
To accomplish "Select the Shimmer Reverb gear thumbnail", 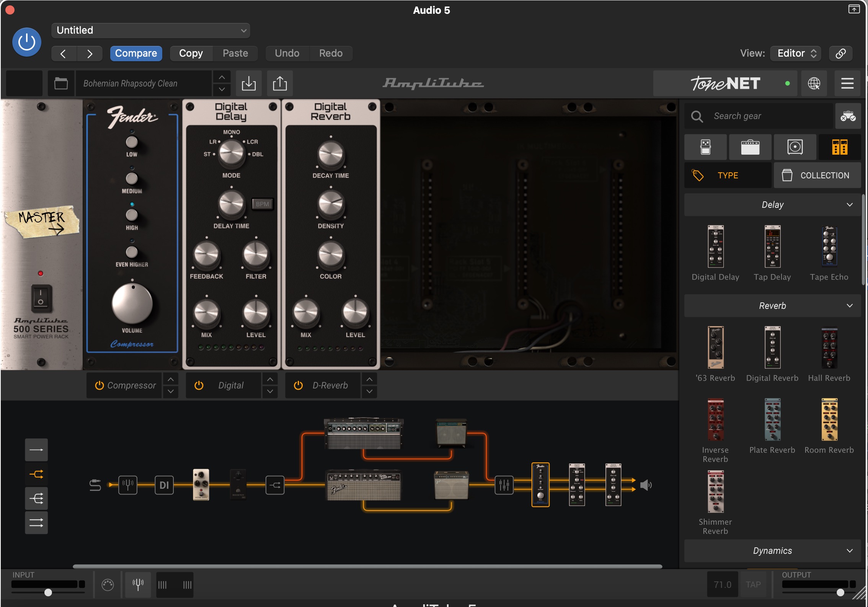I will click(715, 491).
